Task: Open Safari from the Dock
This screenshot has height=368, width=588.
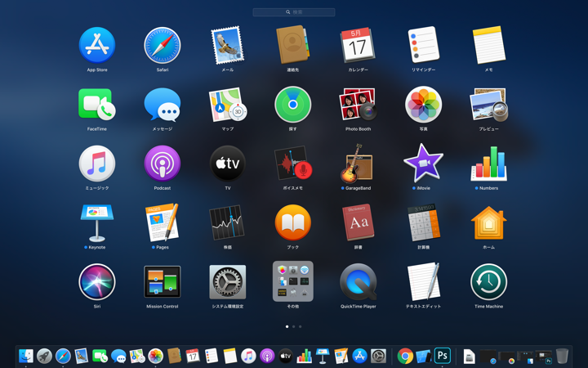Action: [x=63, y=356]
